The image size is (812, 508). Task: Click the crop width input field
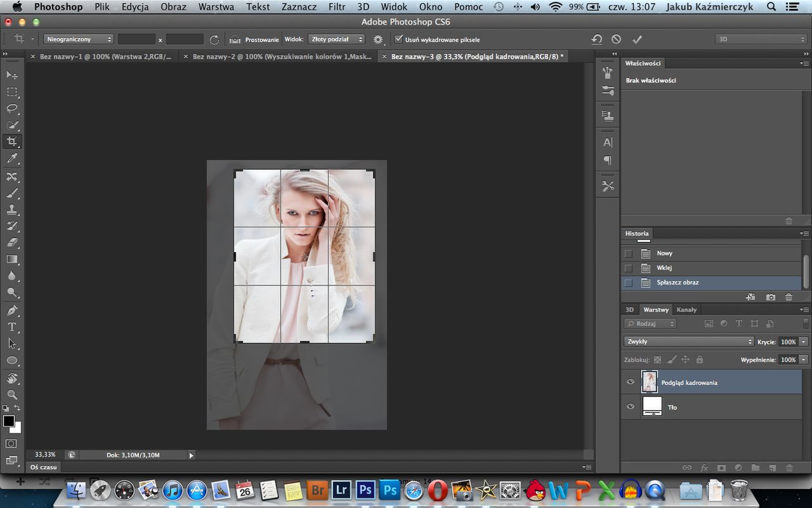click(136, 39)
